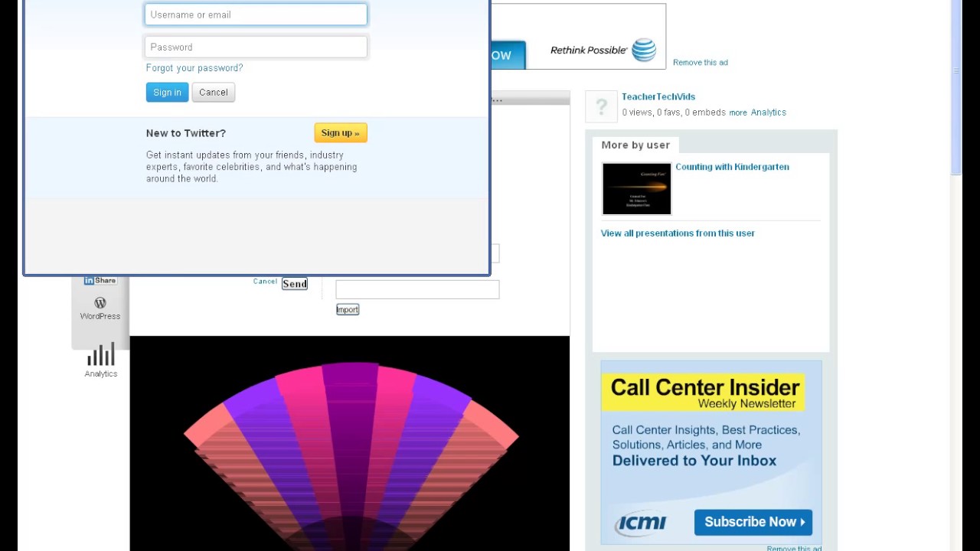Click the blue Sign in button

pos(167,93)
